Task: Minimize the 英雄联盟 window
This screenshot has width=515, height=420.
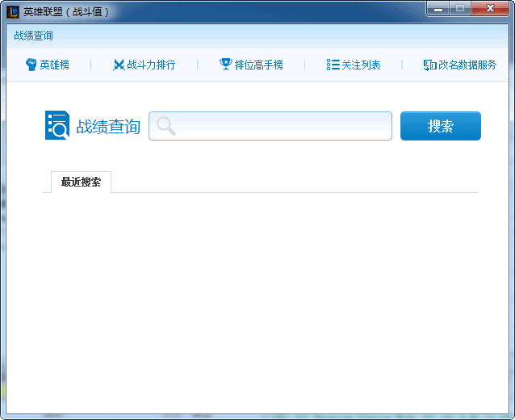Action: point(438,9)
